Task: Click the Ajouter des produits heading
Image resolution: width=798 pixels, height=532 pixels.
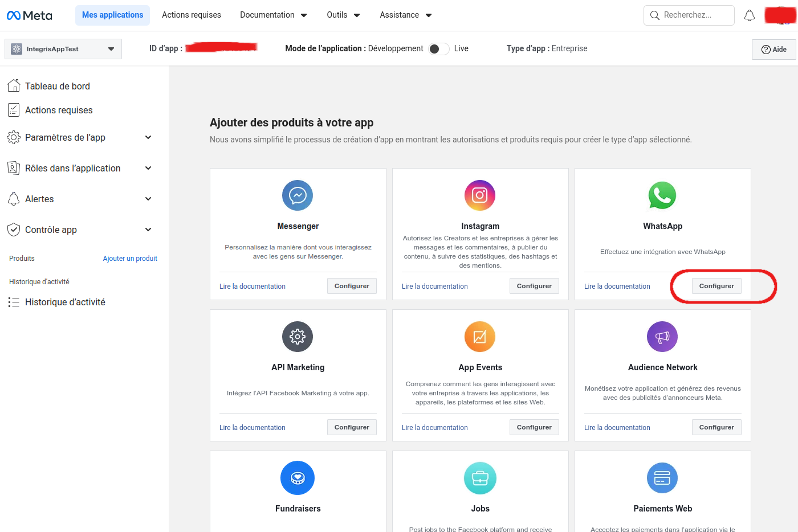Action: (x=291, y=122)
